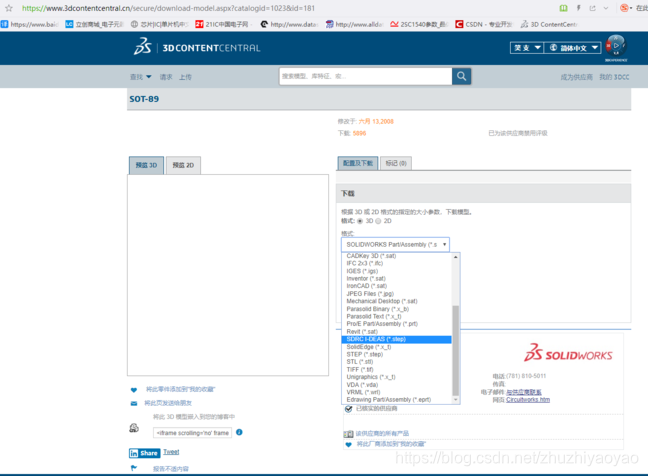Open the user account dropdown in header
Screen dimensions: 648x476
527,48
